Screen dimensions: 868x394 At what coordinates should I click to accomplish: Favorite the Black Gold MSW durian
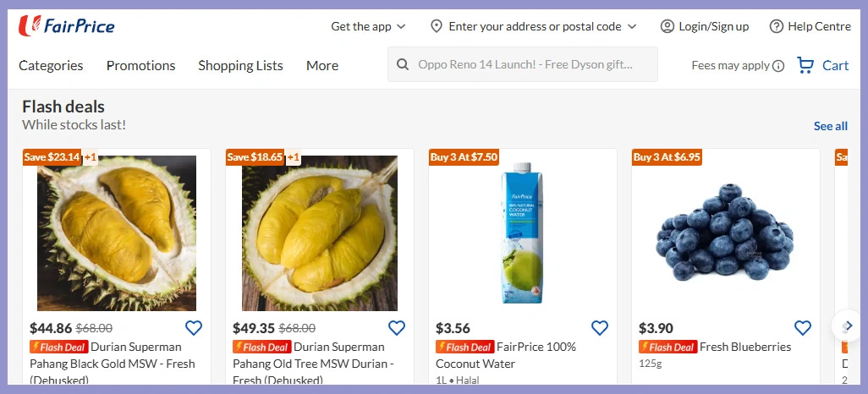pos(194,328)
